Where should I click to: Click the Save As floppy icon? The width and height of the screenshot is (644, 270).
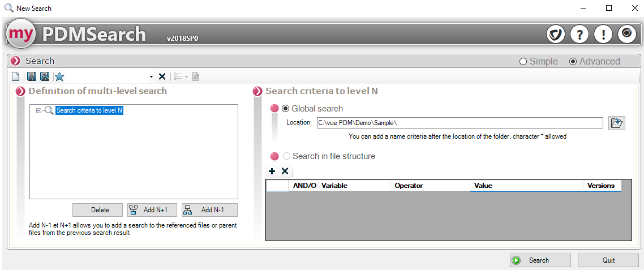[45, 76]
